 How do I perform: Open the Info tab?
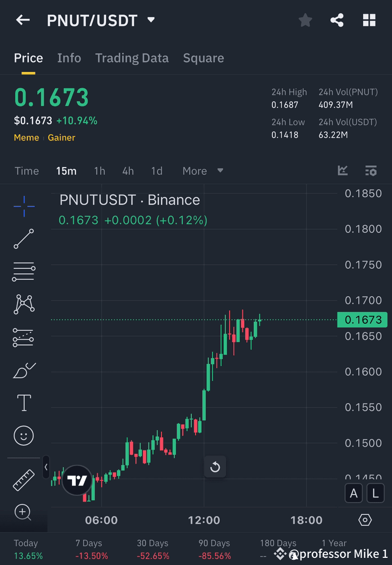[69, 58]
